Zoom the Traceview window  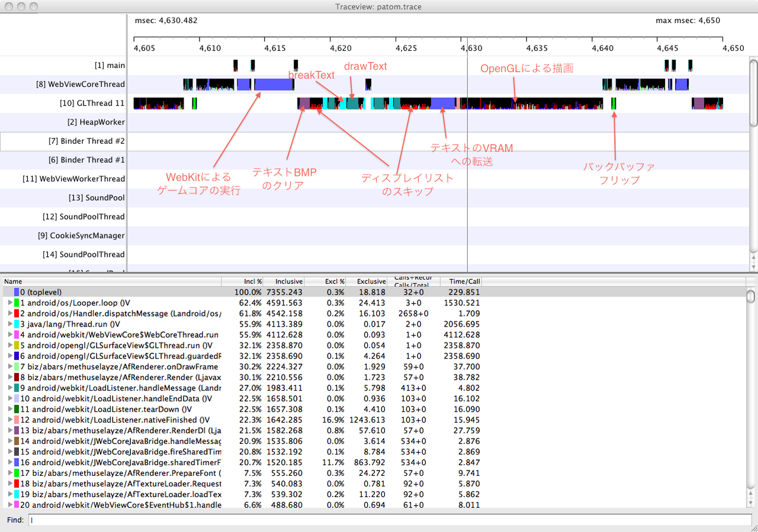point(33,7)
